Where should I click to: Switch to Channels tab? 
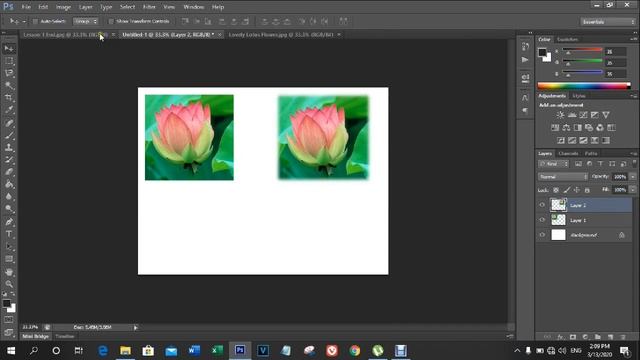pyautogui.click(x=568, y=153)
